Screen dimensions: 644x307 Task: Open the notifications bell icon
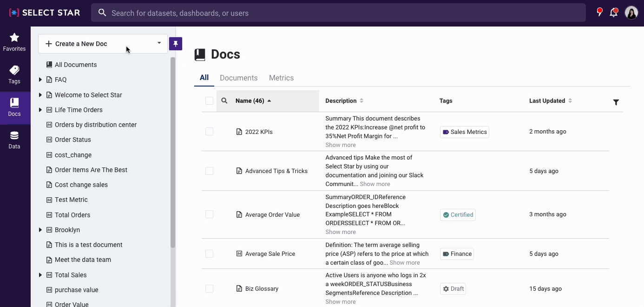point(614,13)
